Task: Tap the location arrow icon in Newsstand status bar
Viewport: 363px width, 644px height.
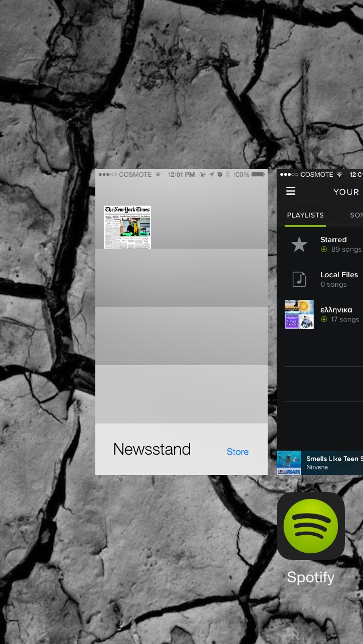Action: click(212, 175)
